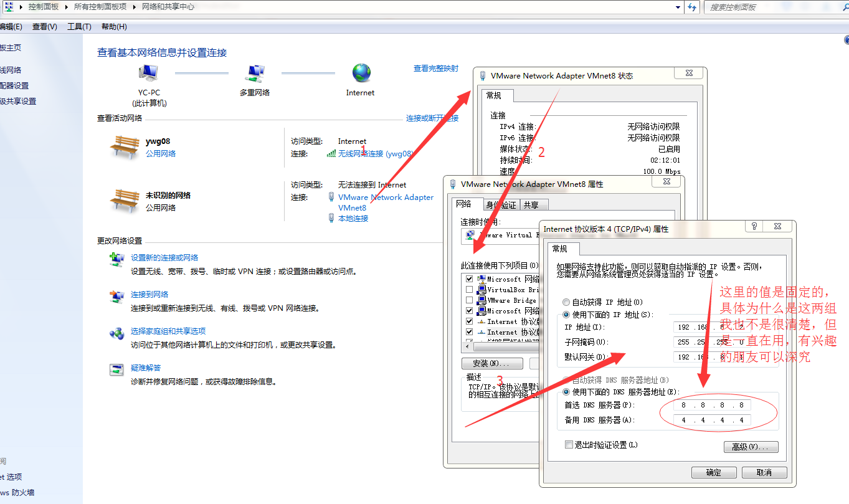
Task: Select 自动获得 IP 地址 radio button
Action: pyautogui.click(x=566, y=302)
